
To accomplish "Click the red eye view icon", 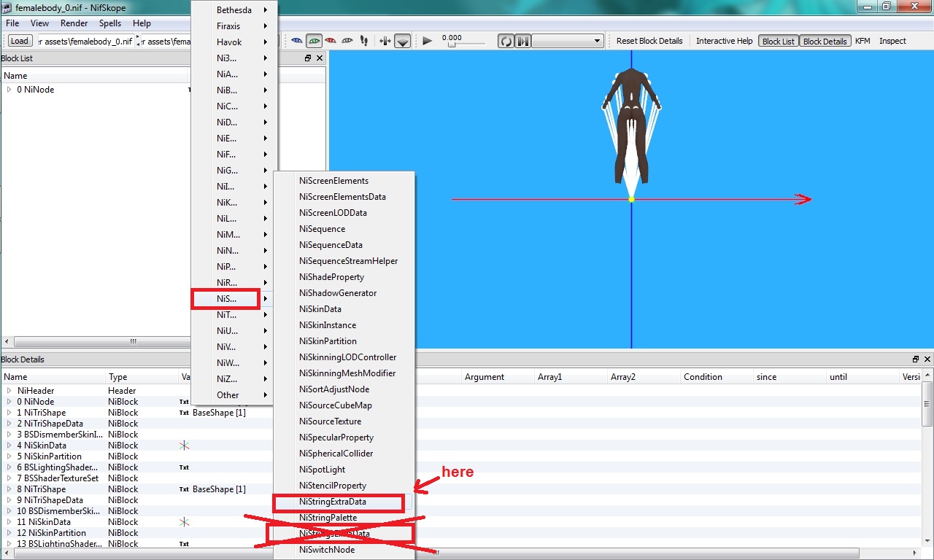I will coord(331,41).
